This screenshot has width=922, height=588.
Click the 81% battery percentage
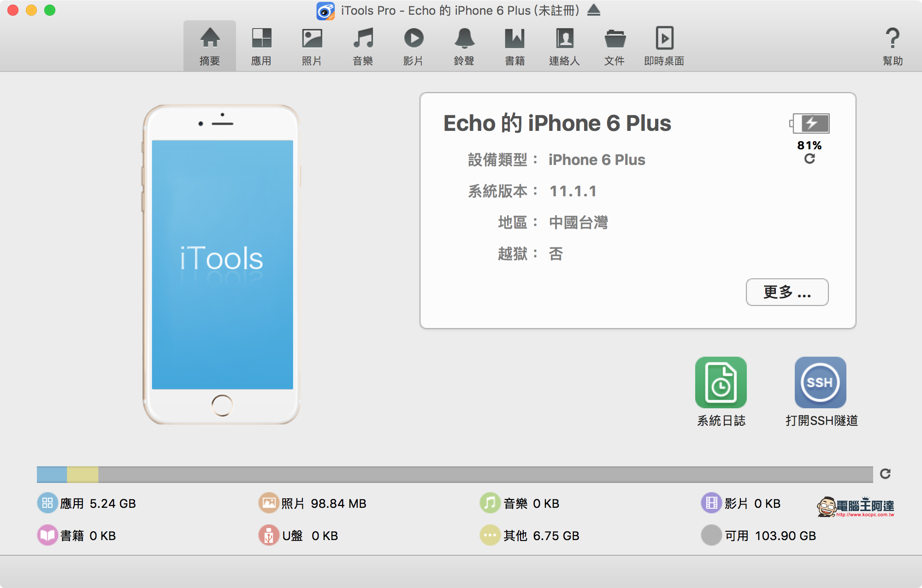[810, 146]
